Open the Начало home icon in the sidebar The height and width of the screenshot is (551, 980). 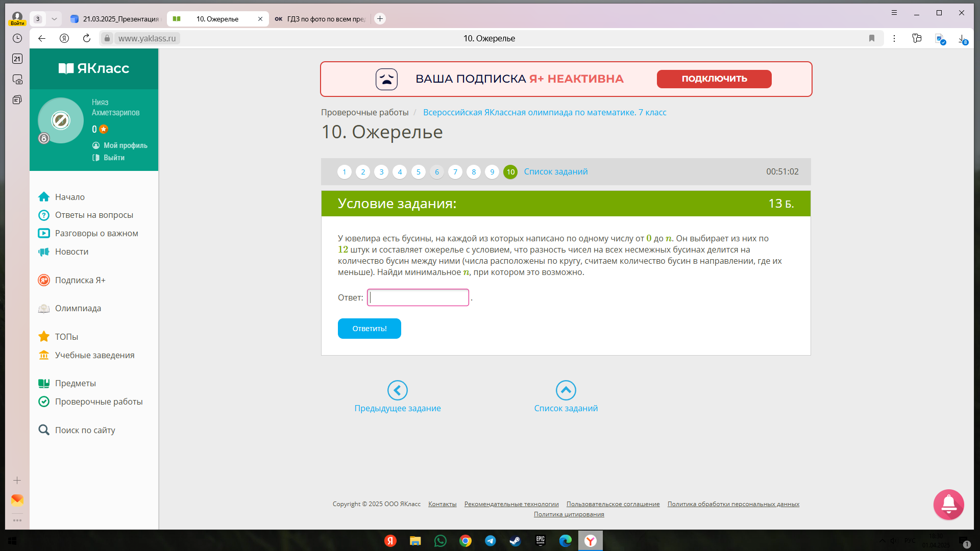(x=44, y=197)
